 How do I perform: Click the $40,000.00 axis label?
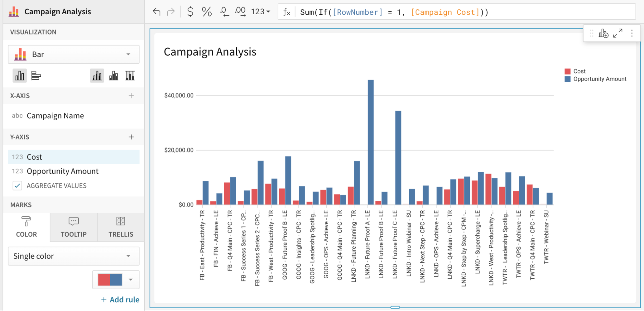coord(179,95)
